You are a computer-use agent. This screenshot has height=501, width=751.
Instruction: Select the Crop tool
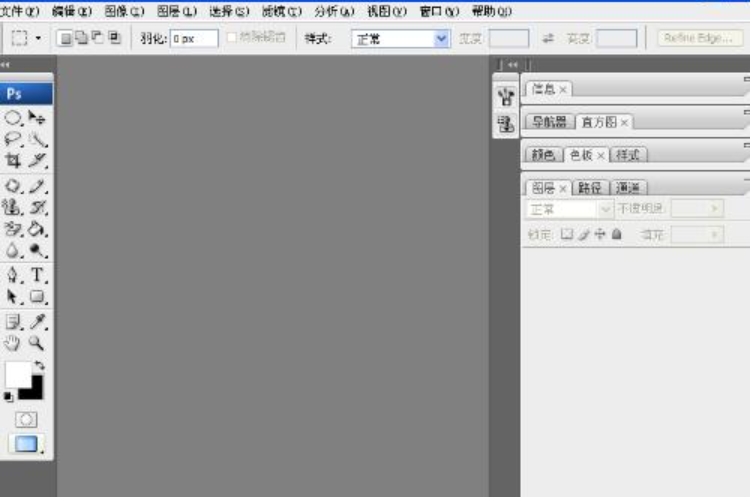[x=13, y=160]
